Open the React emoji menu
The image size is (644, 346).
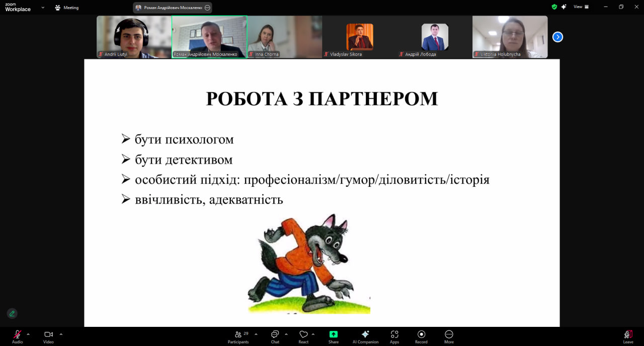303,336
